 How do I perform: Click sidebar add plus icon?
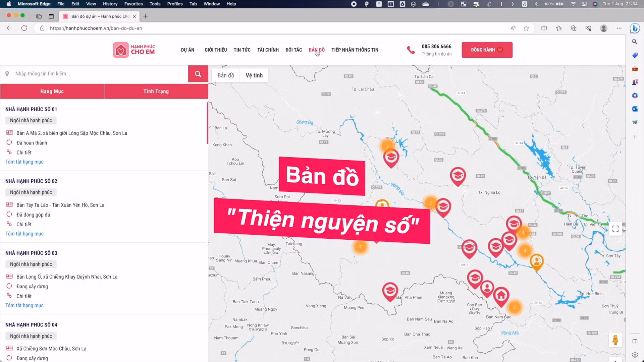(635, 137)
